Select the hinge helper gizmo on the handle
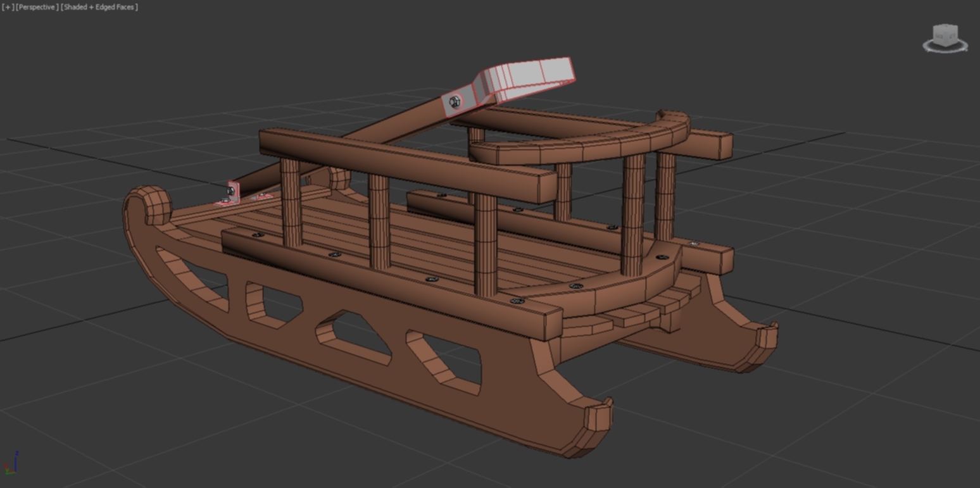The image size is (980, 488). (454, 101)
